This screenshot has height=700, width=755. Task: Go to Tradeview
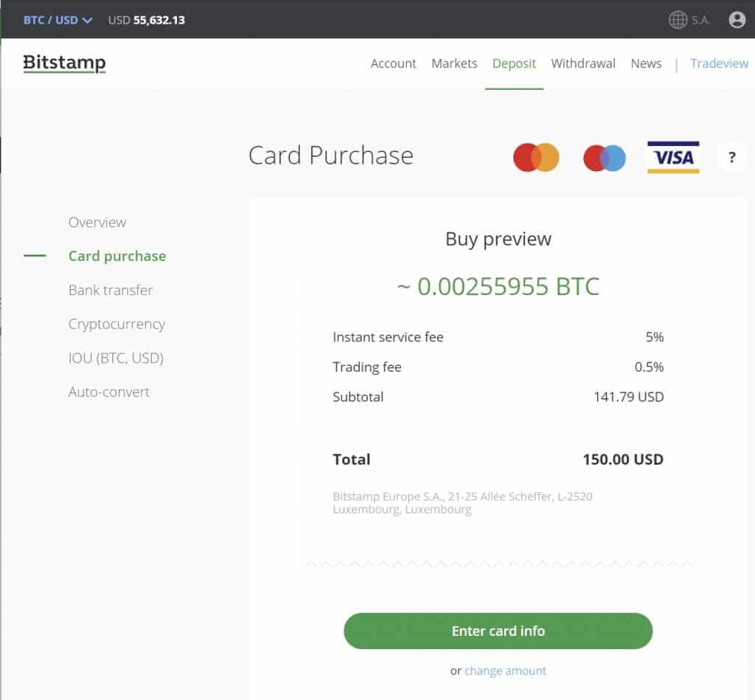click(x=719, y=63)
